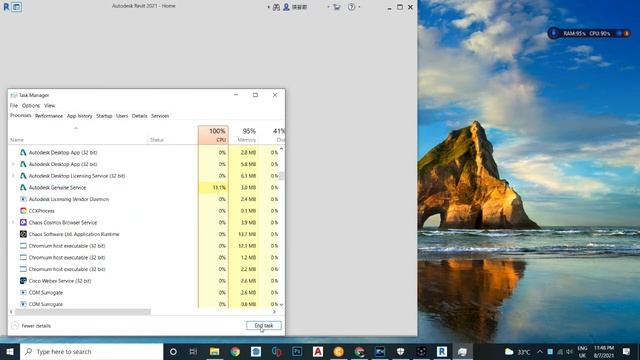Click Cisco Webex Service row icon

[23, 281]
